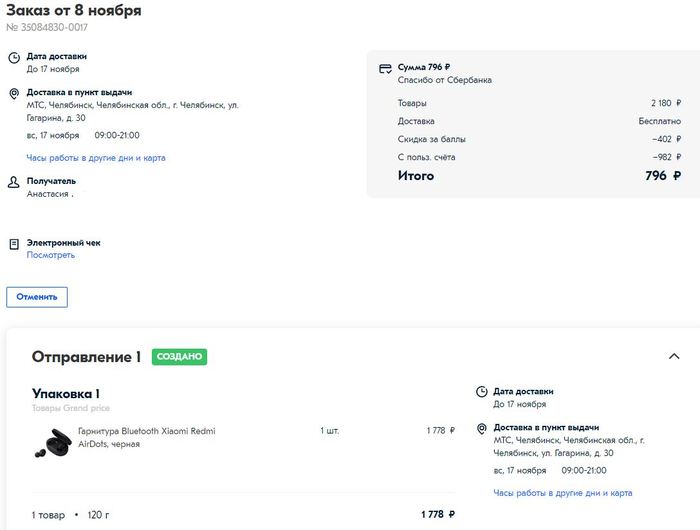This screenshot has width=700, height=530.
Task: Click the person icon beside Получатель
Action: [14, 182]
